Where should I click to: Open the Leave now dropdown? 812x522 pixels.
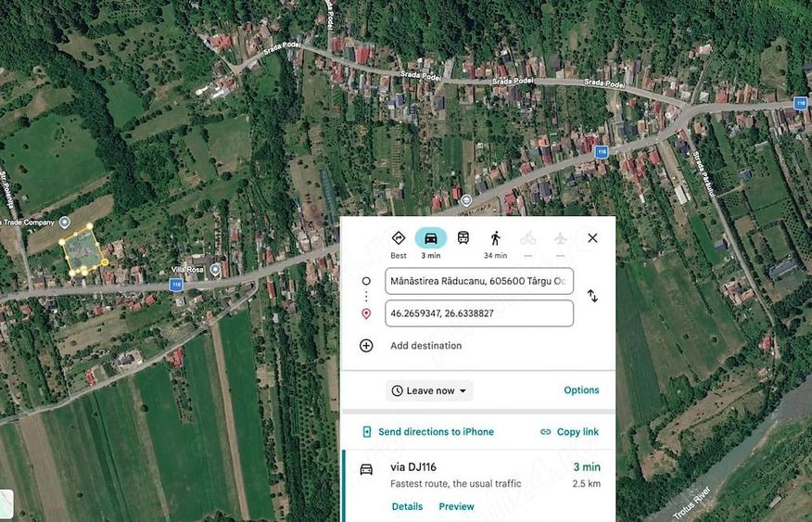pyautogui.click(x=429, y=390)
